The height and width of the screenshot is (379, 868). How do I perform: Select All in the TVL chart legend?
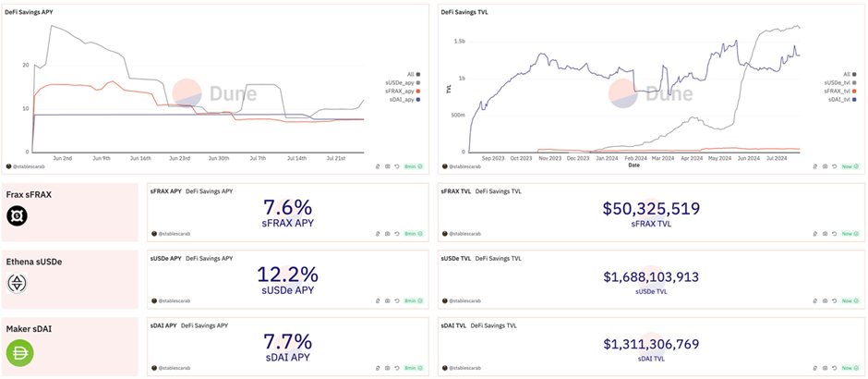coord(846,74)
